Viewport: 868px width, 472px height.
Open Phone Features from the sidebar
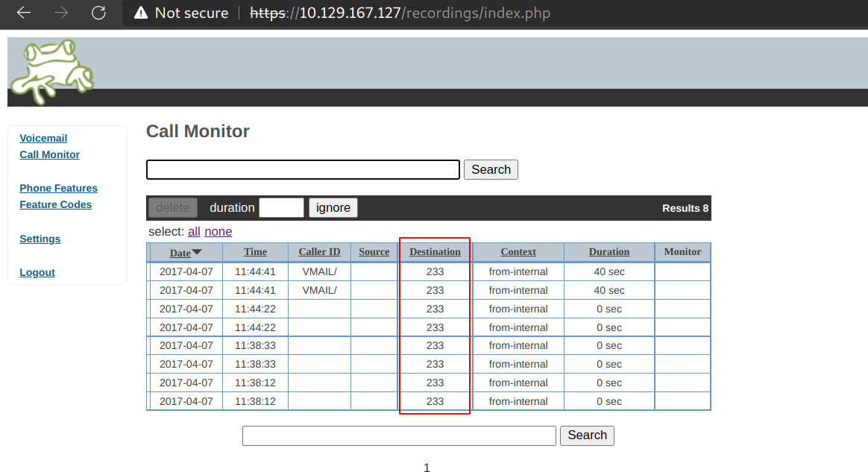[x=58, y=188]
